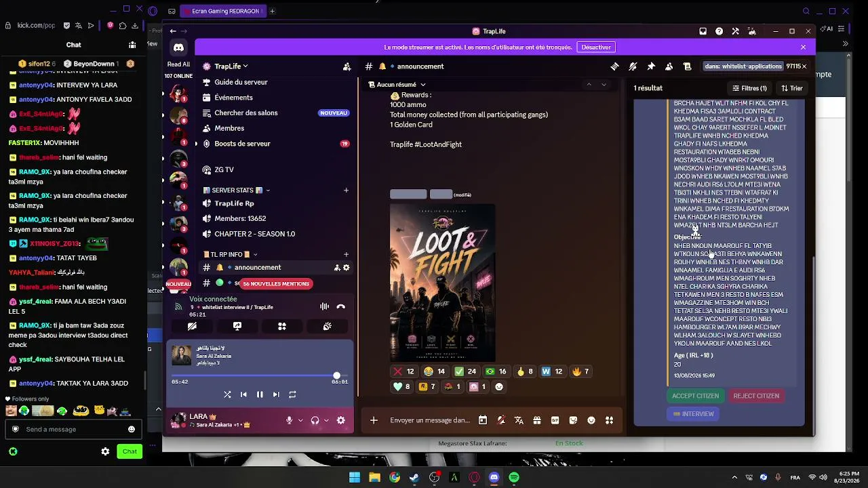Open emoji picker in message bar
This screenshot has width=868, height=488.
tap(591, 420)
